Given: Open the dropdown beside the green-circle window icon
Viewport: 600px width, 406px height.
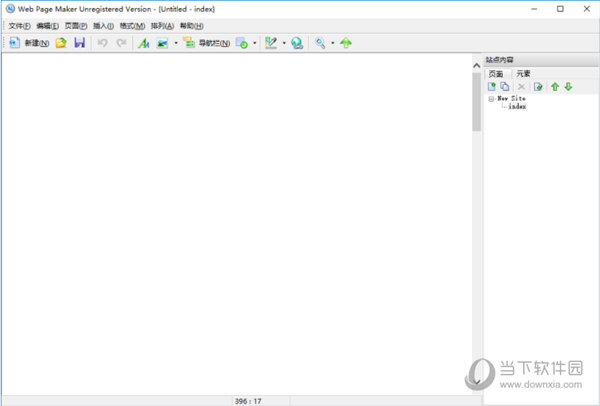Looking at the screenshot, I should tap(254, 43).
